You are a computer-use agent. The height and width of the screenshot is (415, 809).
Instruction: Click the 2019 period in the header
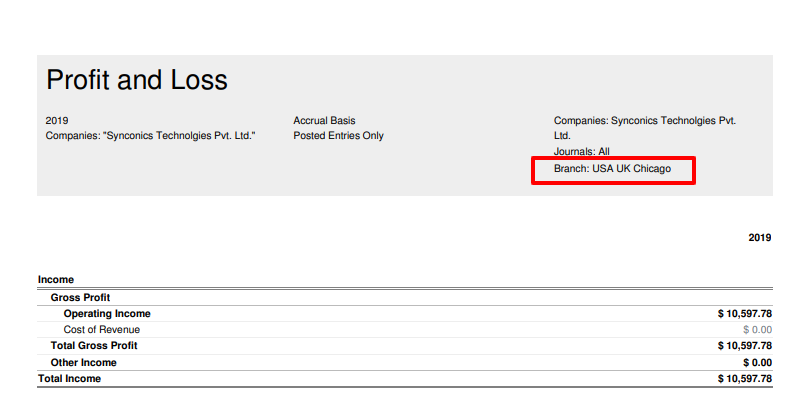[x=57, y=121]
